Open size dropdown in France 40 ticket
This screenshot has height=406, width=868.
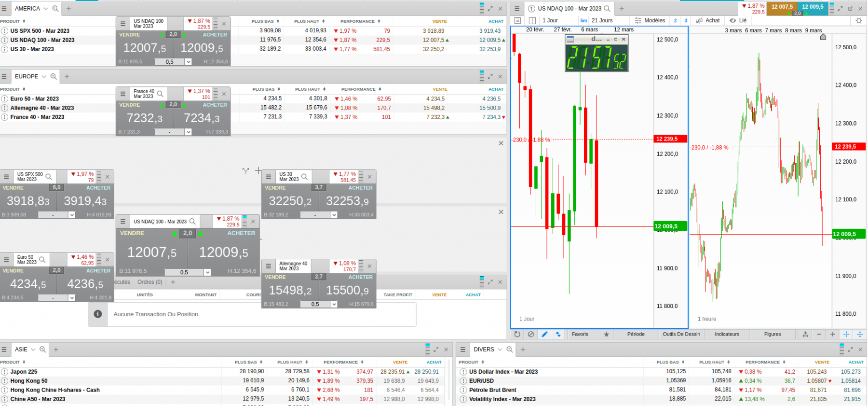(189, 132)
